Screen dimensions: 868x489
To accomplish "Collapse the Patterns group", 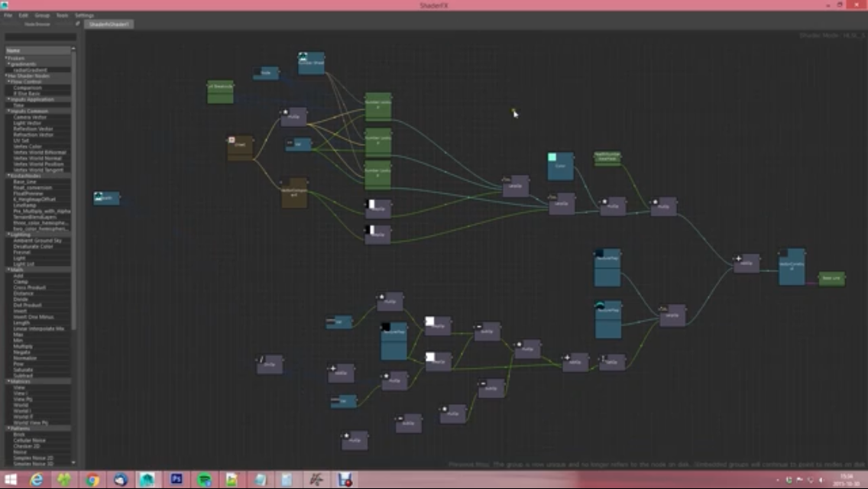I will [x=9, y=429].
